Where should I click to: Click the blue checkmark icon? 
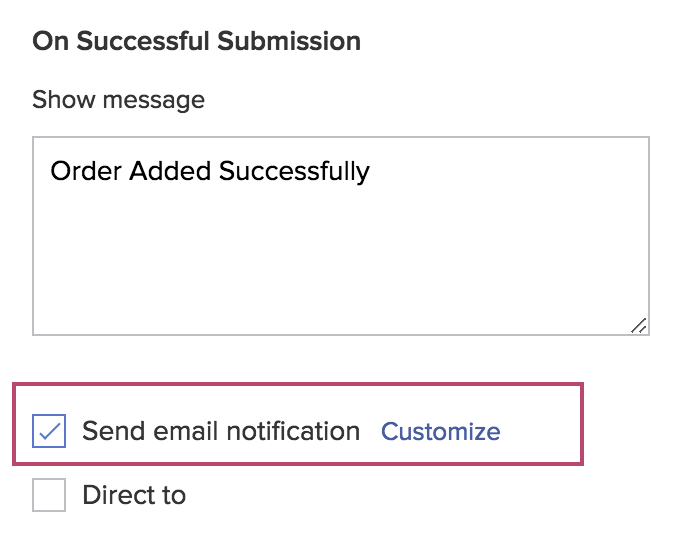click(49, 432)
